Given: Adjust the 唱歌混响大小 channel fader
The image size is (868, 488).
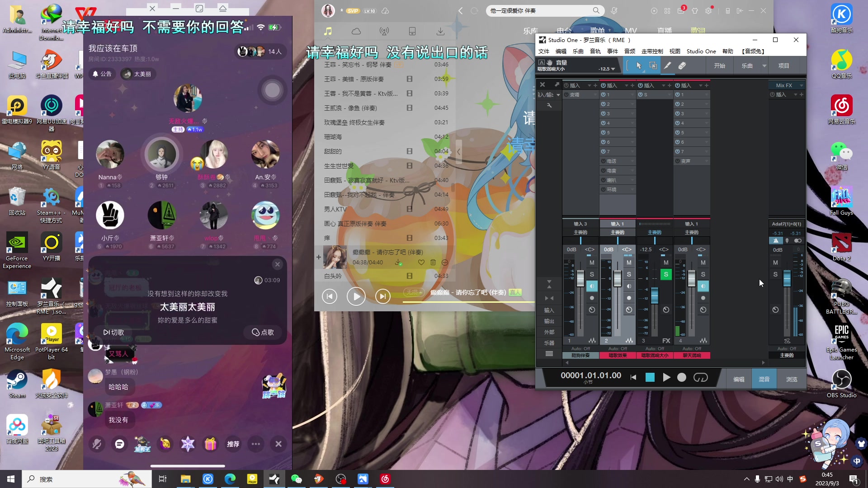Looking at the screenshot, I should point(654,296).
